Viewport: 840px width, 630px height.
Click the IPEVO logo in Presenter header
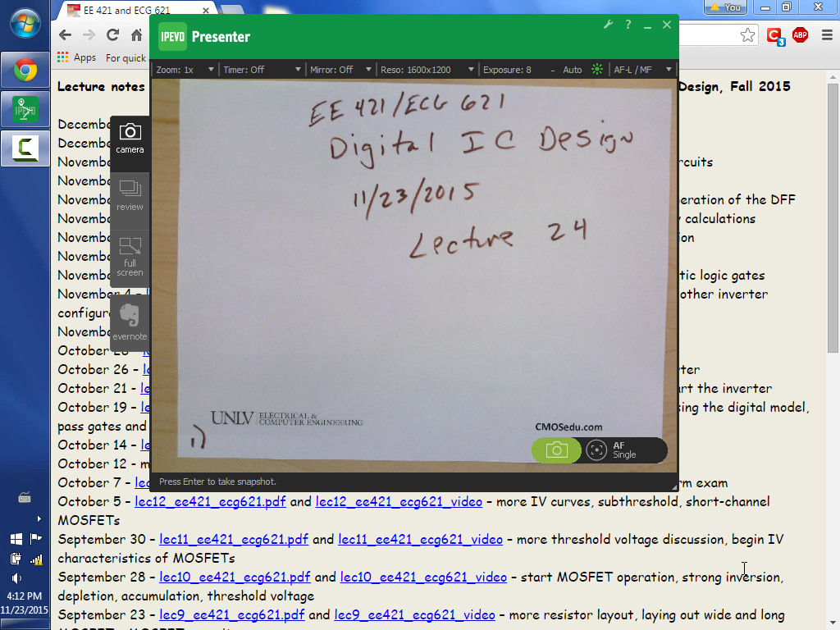pyautogui.click(x=172, y=36)
